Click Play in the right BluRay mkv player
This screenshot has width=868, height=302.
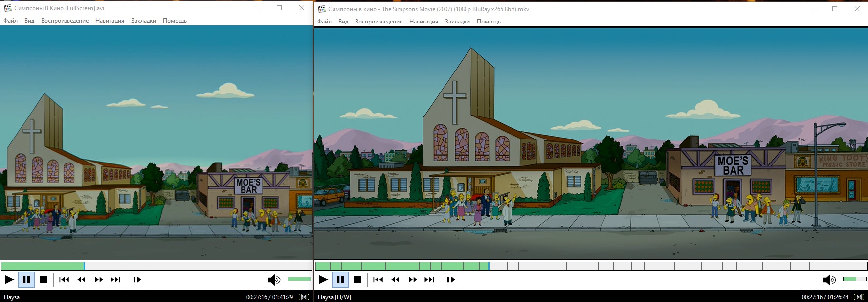323,279
